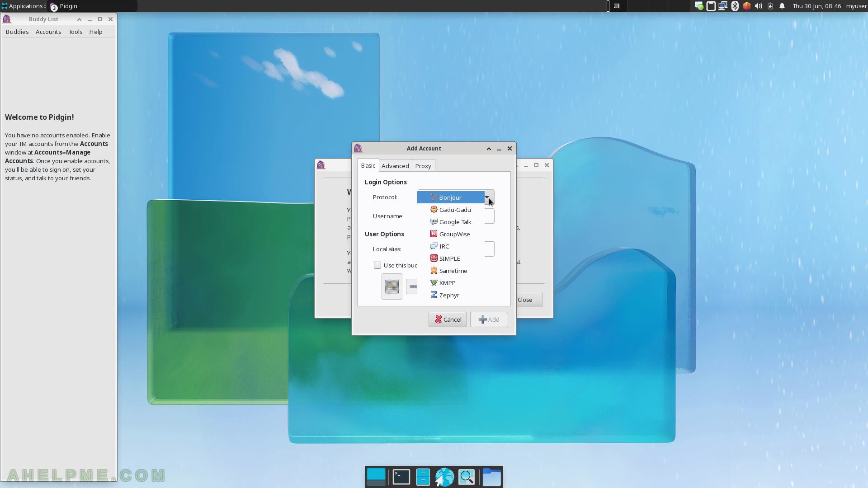The height and width of the screenshot is (488, 868).
Task: Maximize the Buddy List window
Action: 100,19
